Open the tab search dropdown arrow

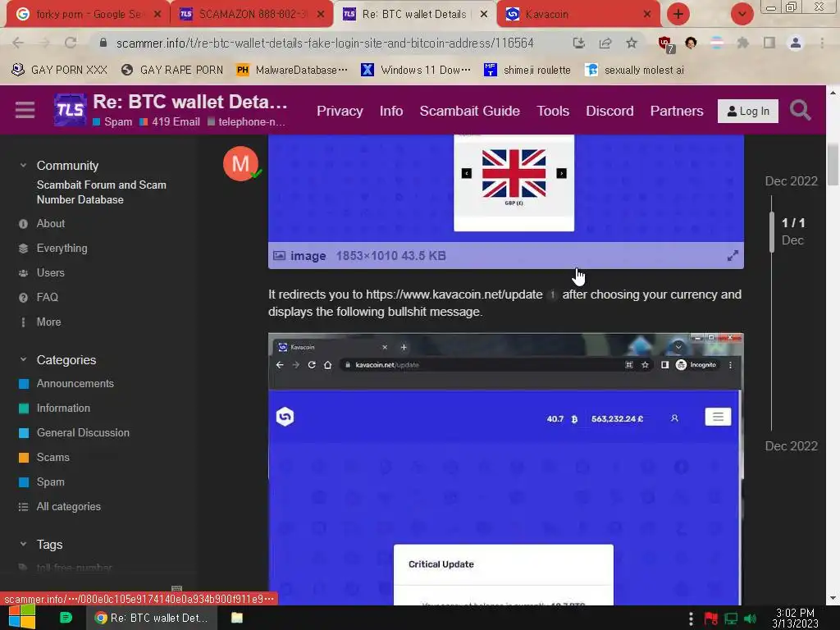click(x=742, y=14)
